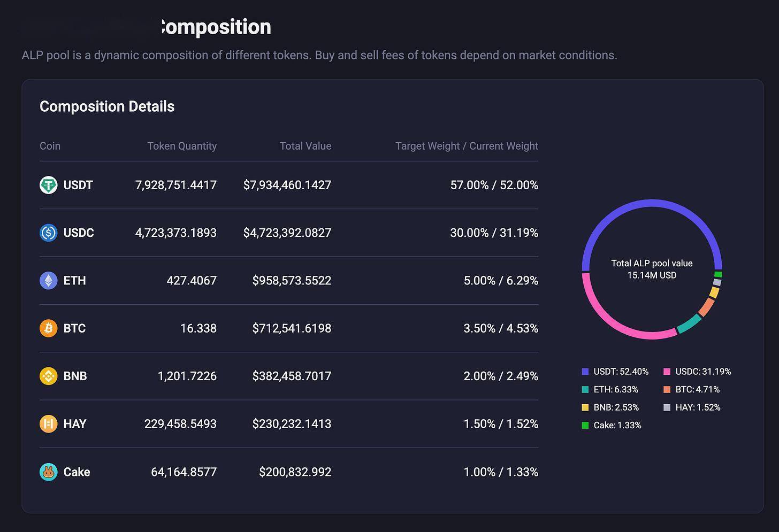Click the ETH teal legend swatch
Image resolution: width=779 pixels, height=532 pixels.
point(585,389)
